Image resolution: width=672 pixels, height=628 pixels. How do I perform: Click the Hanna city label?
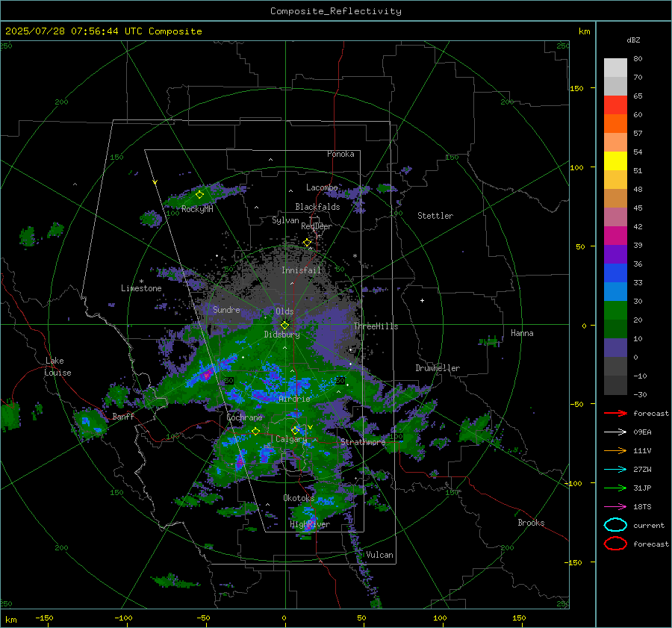522,333
